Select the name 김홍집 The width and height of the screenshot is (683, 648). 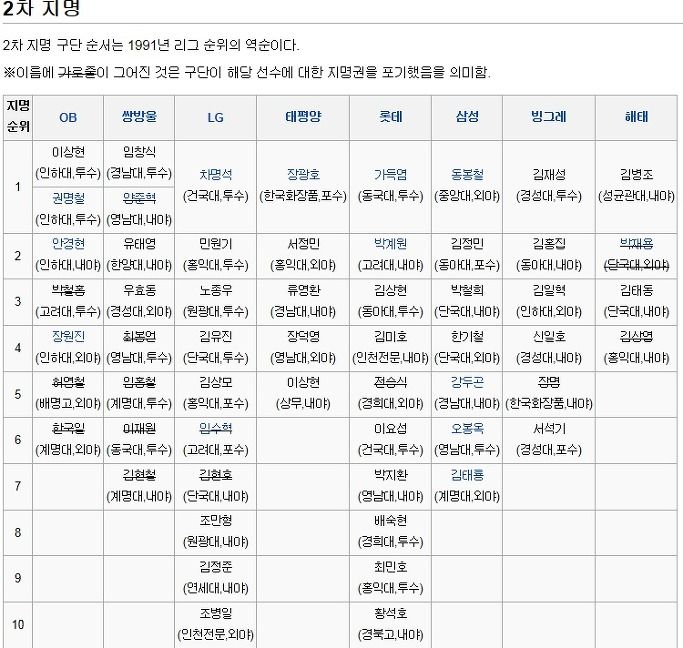click(549, 244)
